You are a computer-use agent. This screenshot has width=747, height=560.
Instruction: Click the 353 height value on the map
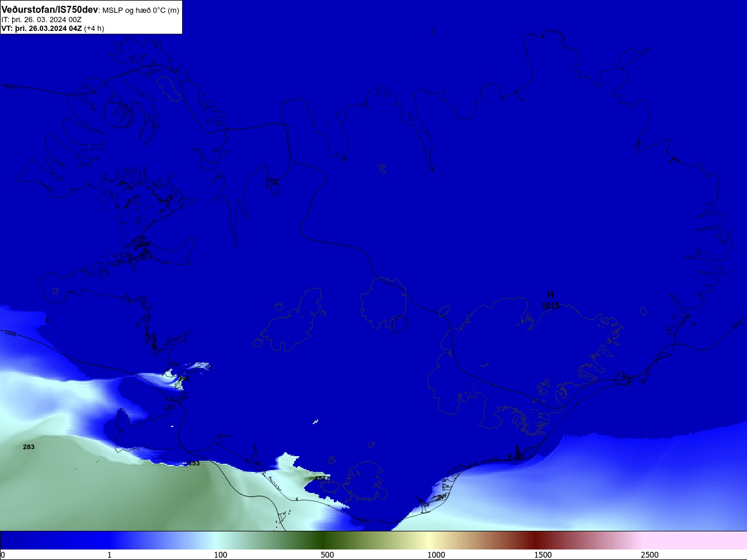(194, 463)
